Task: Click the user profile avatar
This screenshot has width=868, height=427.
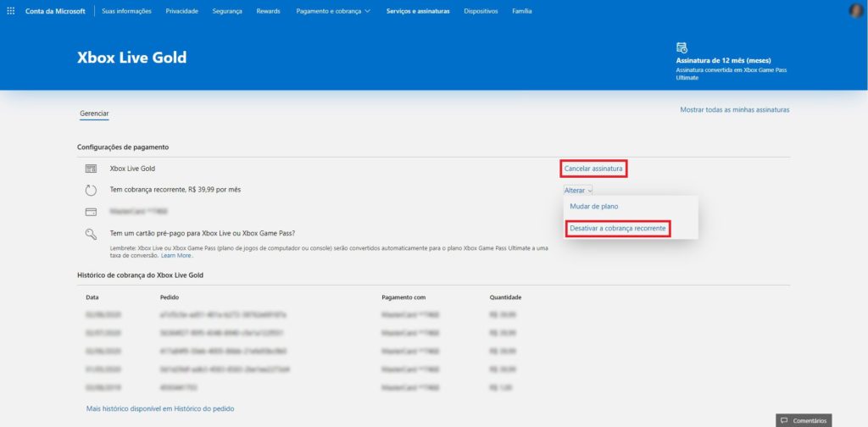Action: pos(856,11)
